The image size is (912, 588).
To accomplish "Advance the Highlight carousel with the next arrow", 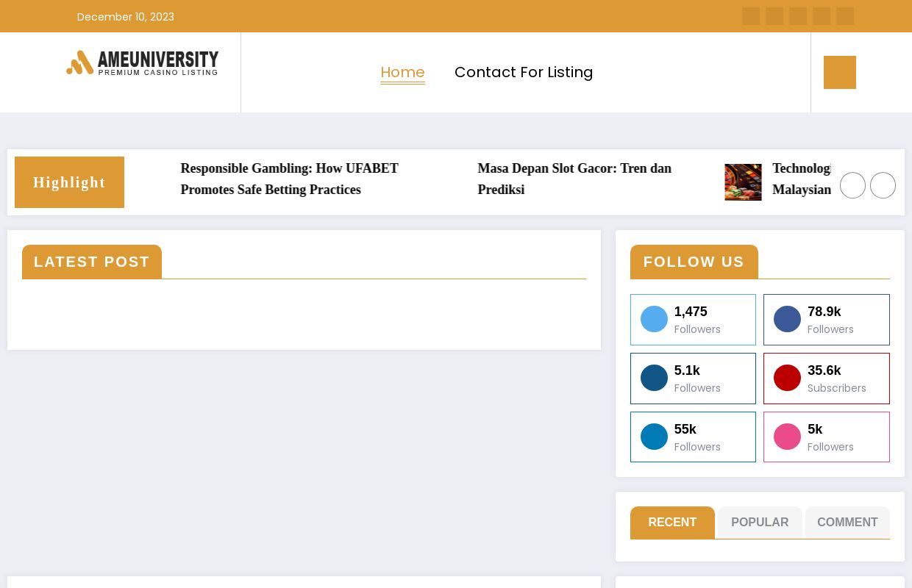I will tap(883, 185).
